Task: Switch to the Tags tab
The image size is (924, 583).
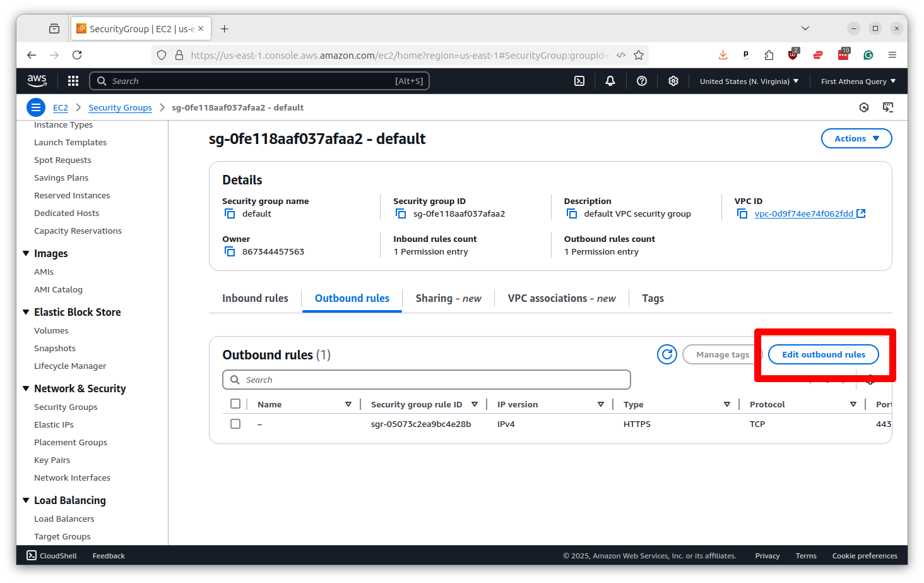Action: [x=653, y=298]
